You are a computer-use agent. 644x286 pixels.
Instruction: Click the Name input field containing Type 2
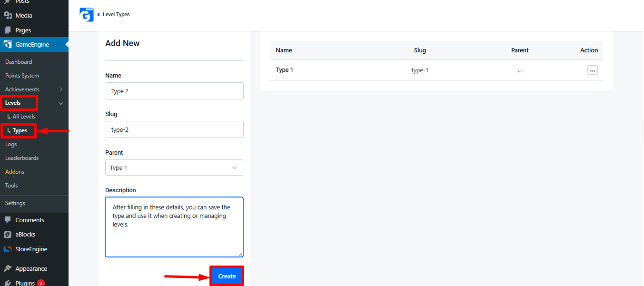tap(174, 91)
